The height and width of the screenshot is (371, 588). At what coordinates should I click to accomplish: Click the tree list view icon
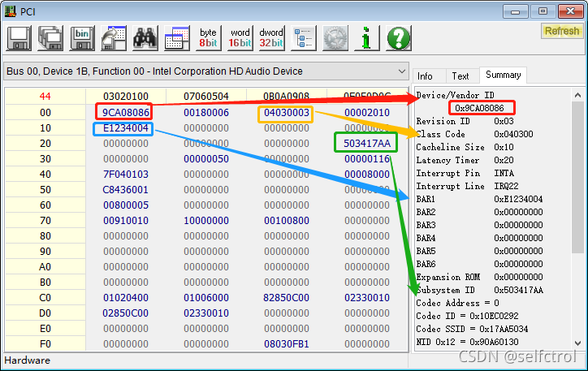tap(304, 38)
